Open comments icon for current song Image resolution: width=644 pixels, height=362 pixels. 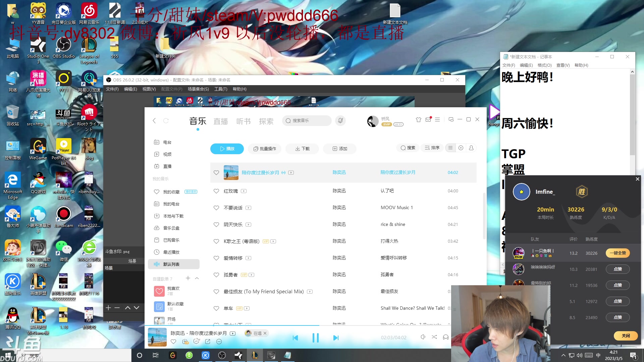pyautogui.click(x=197, y=342)
